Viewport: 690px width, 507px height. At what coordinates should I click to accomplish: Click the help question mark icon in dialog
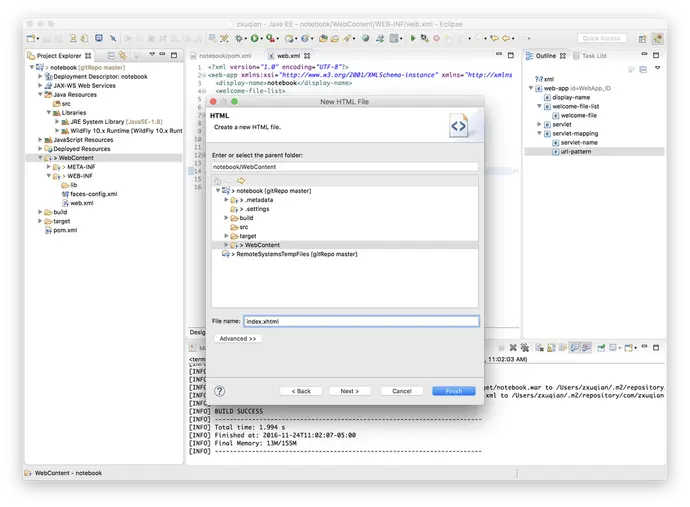click(220, 391)
